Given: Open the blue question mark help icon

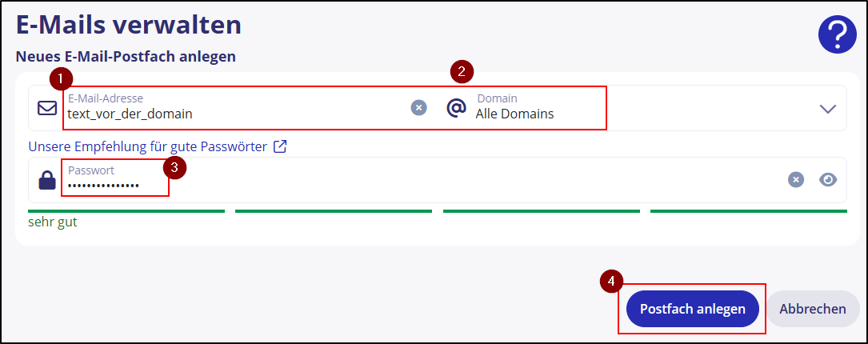Looking at the screenshot, I should click(x=837, y=35).
